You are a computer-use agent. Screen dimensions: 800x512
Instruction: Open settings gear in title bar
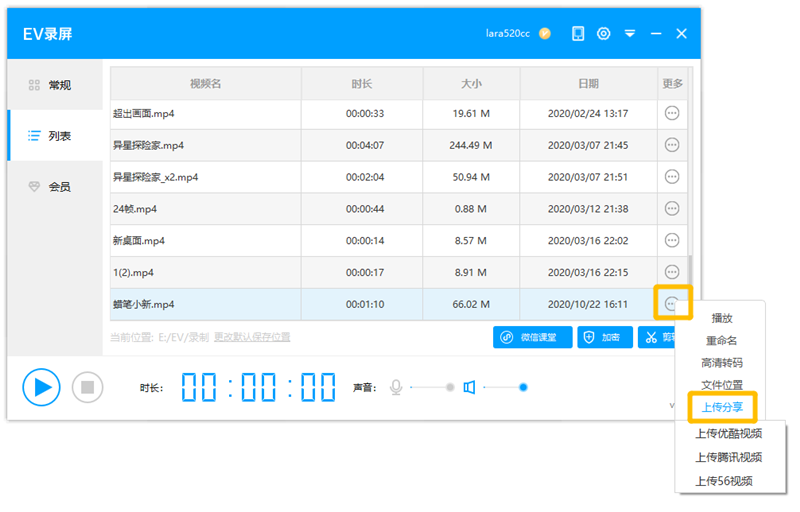click(x=604, y=34)
